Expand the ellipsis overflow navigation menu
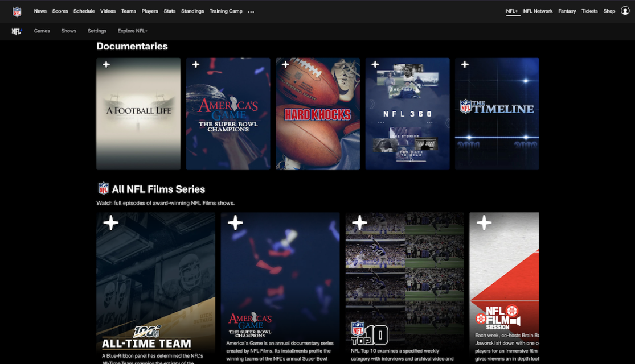Image resolution: width=635 pixels, height=364 pixels. coord(251,11)
